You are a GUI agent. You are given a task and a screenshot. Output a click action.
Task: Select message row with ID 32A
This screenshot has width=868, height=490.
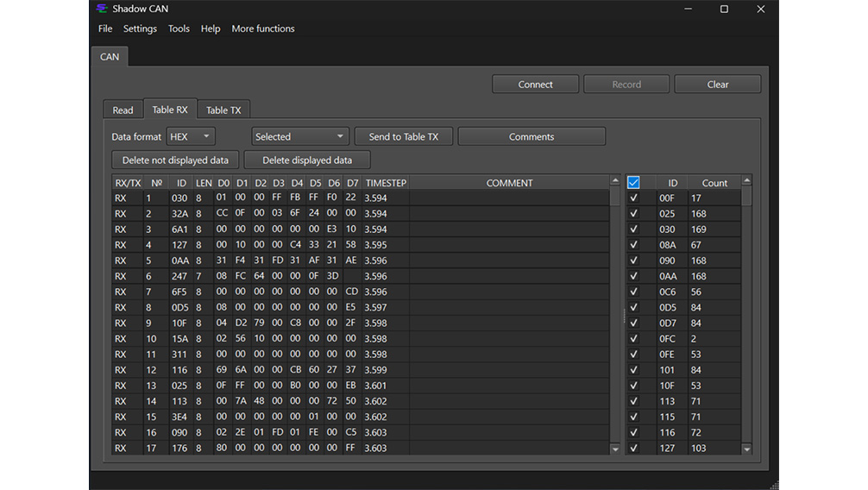(361, 213)
